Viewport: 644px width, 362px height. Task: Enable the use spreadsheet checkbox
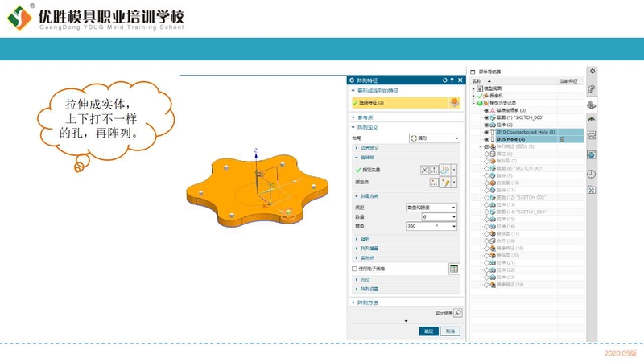[353, 268]
